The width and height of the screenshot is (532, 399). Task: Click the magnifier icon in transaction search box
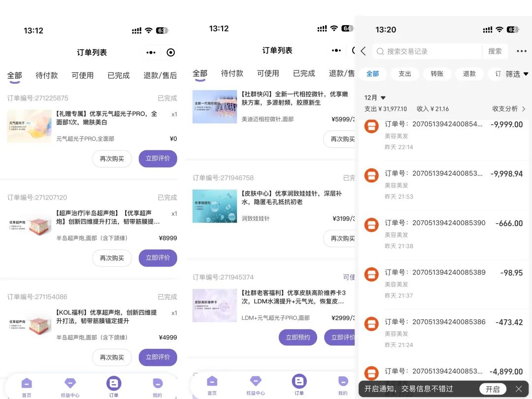click(380, 51)
